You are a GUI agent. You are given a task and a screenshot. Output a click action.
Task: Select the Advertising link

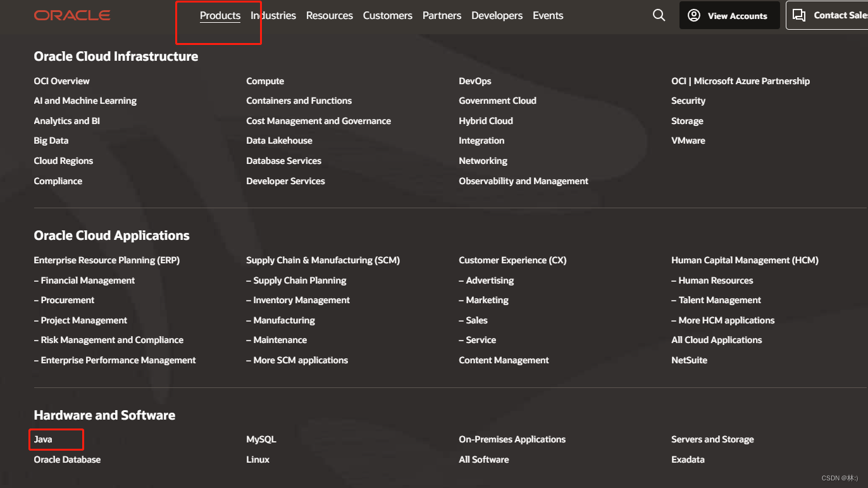pos(486,280)
